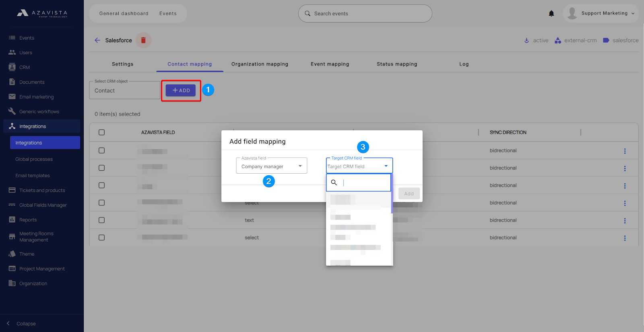Delete the Salesforce integration with the trash icon
This screenshot has width=644, height=332.
click(x=143, y=40)
